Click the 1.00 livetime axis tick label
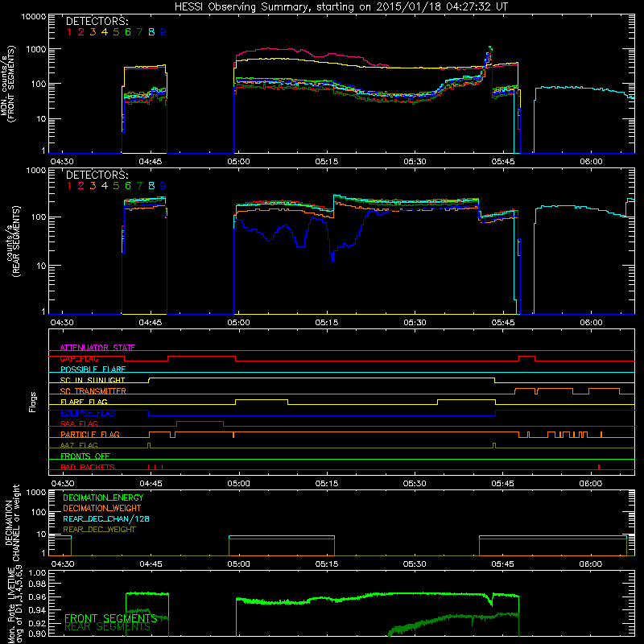The height and width of the screenshot is (644, 644). coord(37,572)
